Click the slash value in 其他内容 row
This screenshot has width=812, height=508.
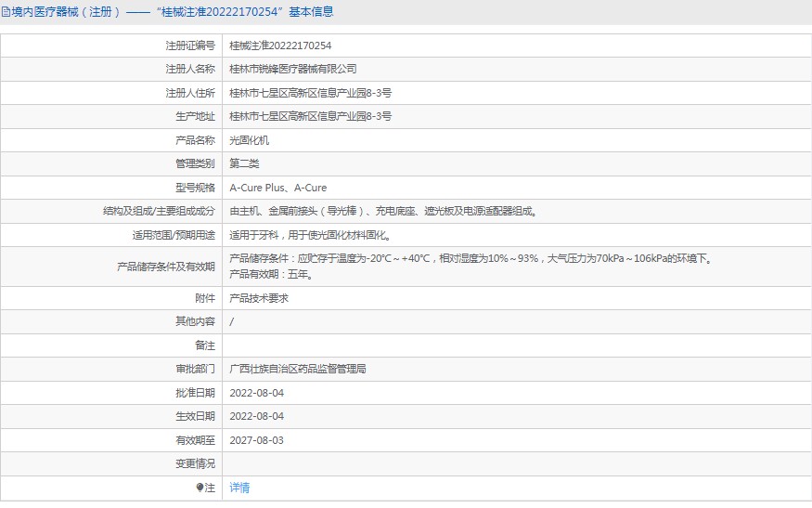tap(231, 322)
